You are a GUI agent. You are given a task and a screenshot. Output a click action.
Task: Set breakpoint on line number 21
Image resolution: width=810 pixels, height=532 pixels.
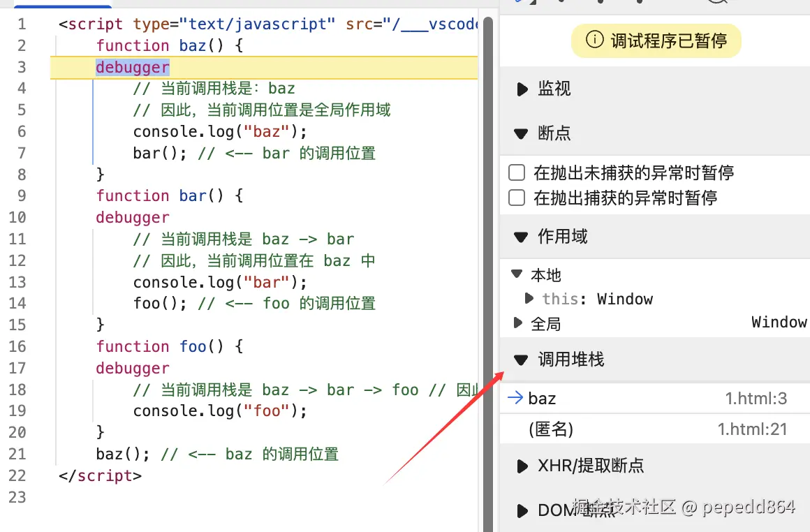click(17, 454)
